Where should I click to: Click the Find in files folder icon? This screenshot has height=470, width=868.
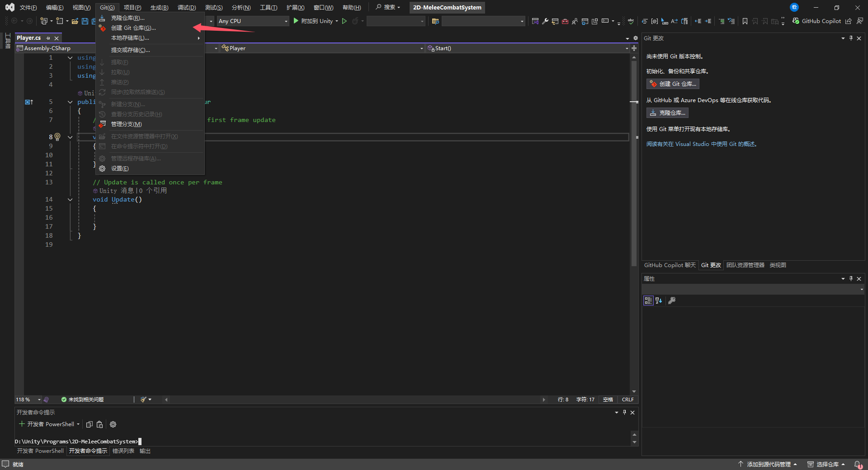click(x=435, y=21)
